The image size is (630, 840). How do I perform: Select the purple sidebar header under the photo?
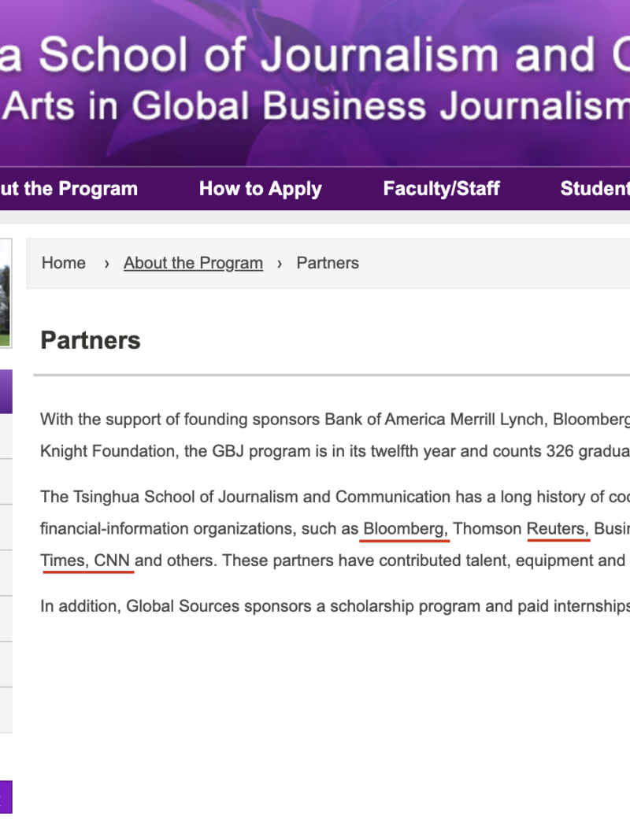click(x=6, y=391)
